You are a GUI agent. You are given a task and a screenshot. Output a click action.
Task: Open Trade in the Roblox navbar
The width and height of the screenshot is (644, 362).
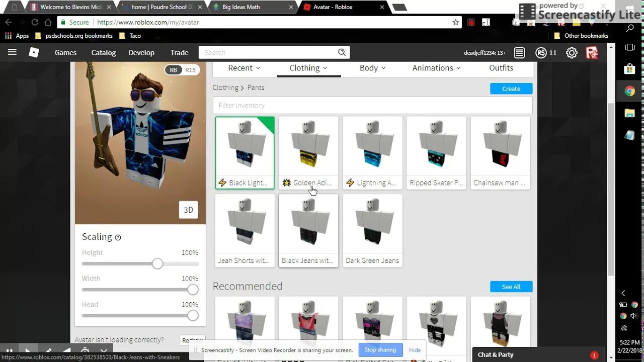click(x=179, y=52)
